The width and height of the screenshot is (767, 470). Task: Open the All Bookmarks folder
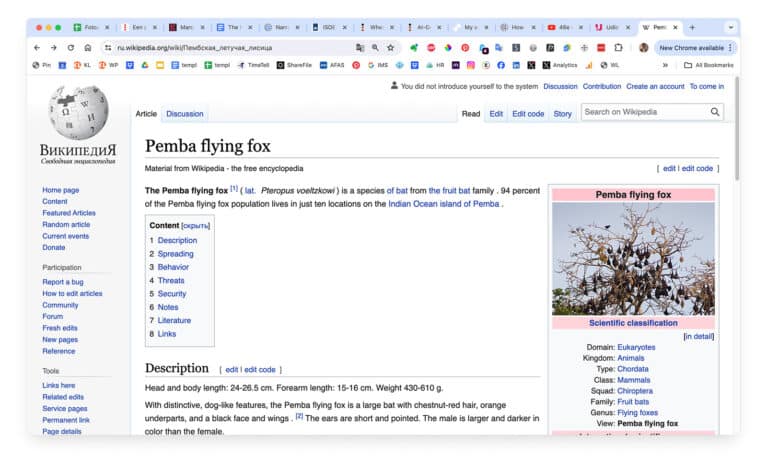(x=708, y=65)
